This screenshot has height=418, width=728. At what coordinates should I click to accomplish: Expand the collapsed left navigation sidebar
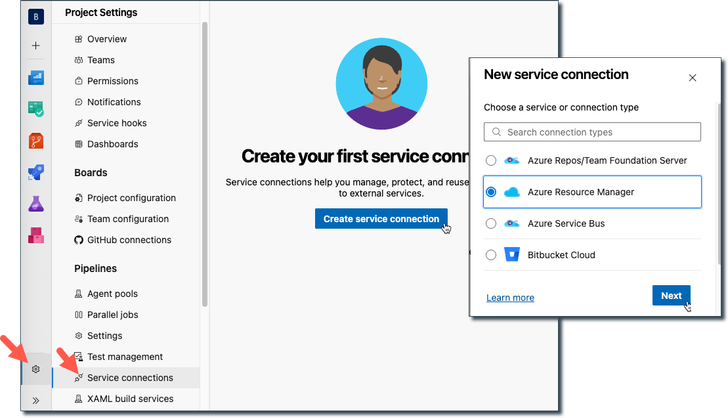coord(36,400)
